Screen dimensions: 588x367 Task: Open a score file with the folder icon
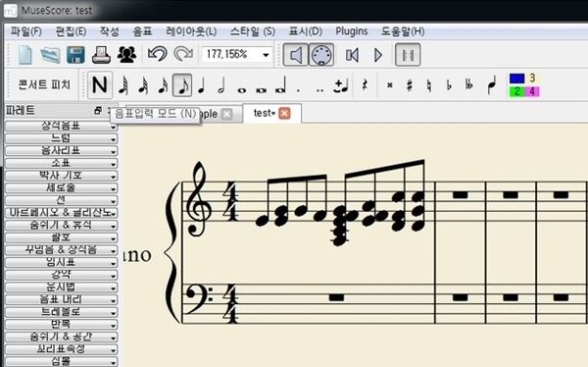tap(50, 55)
